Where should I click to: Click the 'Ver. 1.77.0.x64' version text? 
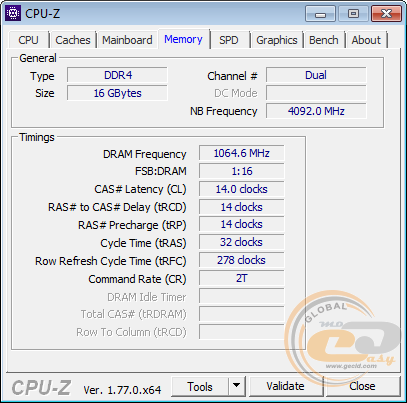pos(122,390)
